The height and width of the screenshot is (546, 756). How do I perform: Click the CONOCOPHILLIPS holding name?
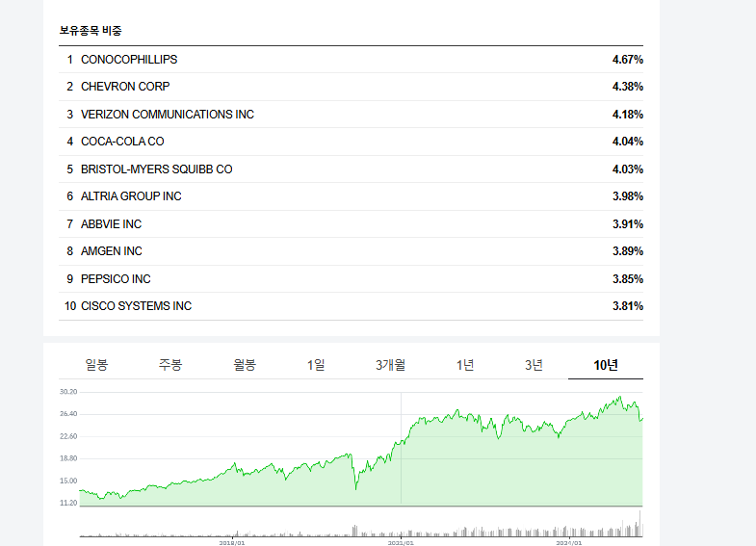tap(129, 60)
